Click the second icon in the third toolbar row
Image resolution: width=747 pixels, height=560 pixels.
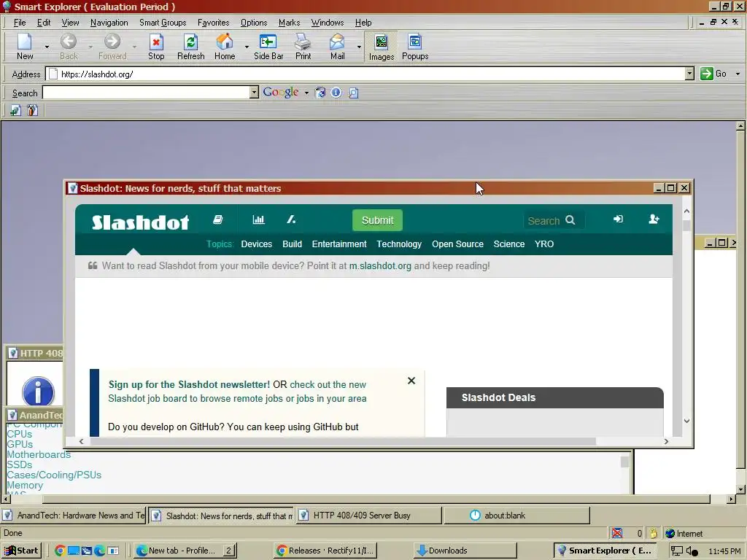point(32,111)
